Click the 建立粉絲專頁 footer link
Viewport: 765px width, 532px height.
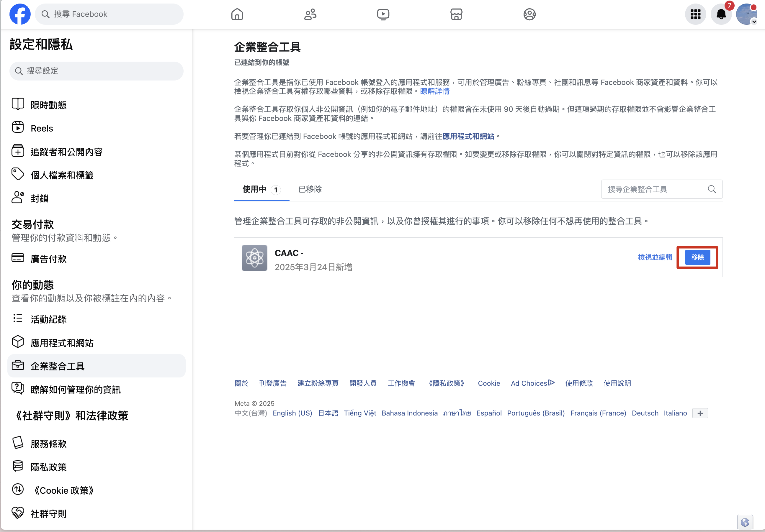coord(318,383)
